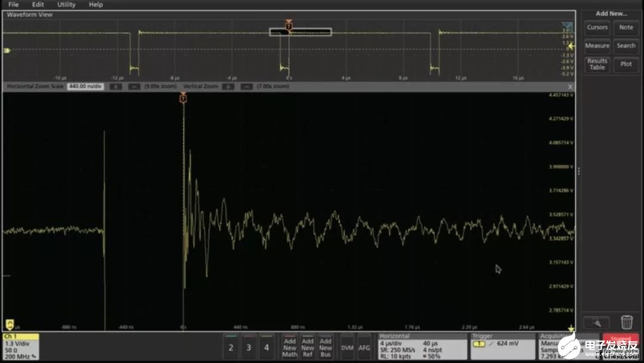Click the waveform badge icon at overview top right
Screen dimensions: 644x363
pos(567,26)
